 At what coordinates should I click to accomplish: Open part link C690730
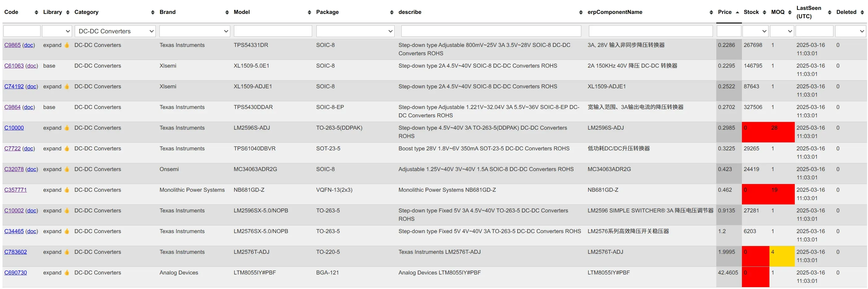15,273
